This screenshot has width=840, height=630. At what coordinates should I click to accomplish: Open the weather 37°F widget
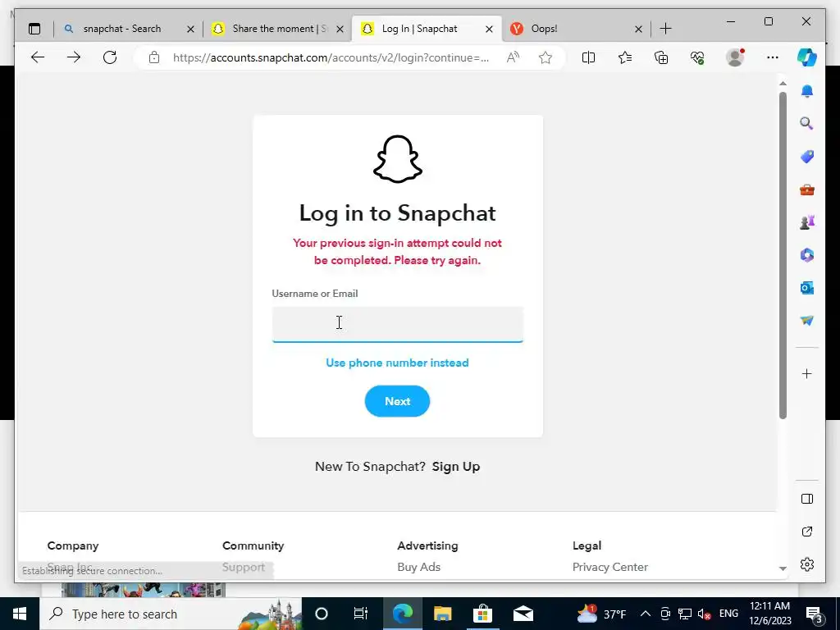click(601, 614)
